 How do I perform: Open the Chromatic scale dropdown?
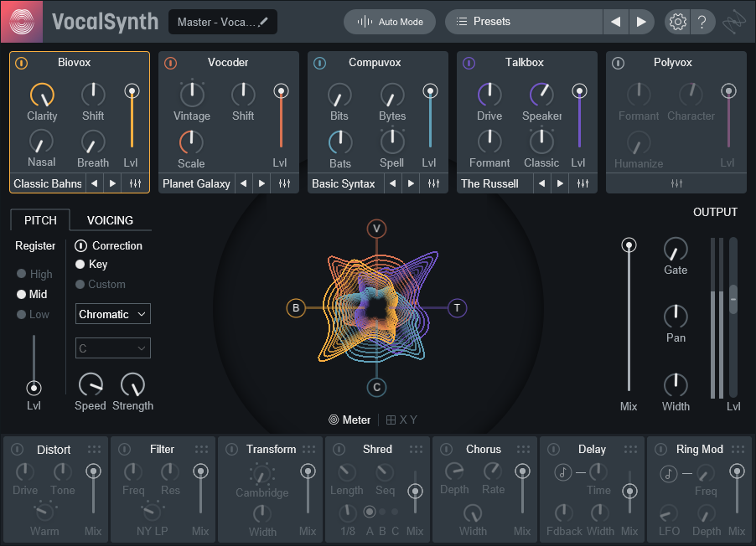[x=113, y=314]
